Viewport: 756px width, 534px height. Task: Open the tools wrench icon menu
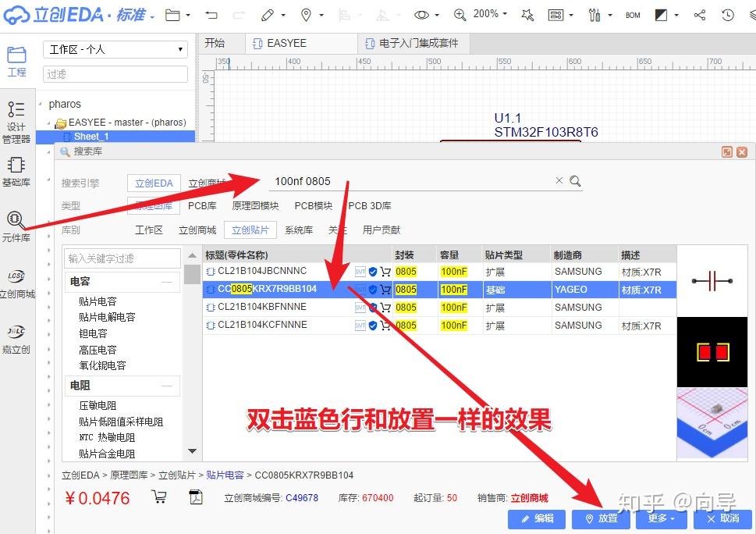click(595, 15)
